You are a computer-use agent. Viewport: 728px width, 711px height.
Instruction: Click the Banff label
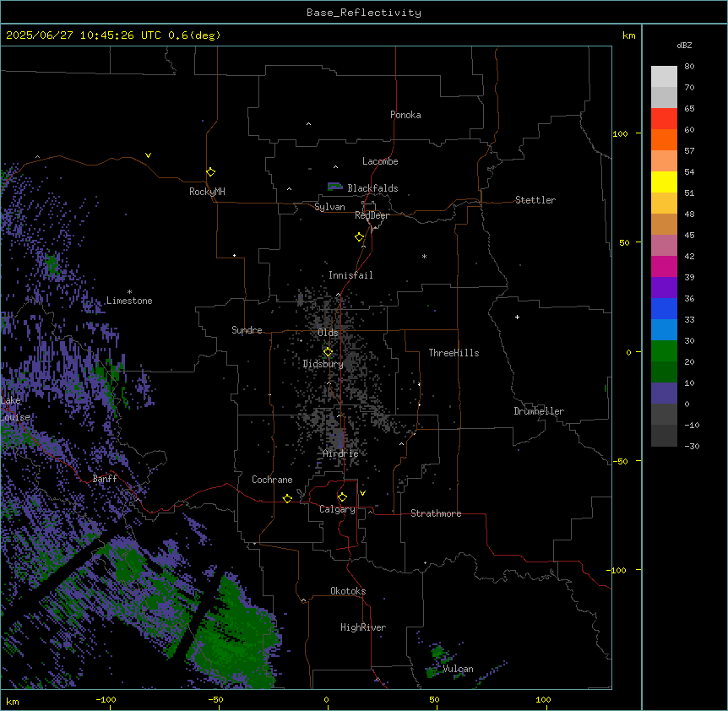(105, 479)
